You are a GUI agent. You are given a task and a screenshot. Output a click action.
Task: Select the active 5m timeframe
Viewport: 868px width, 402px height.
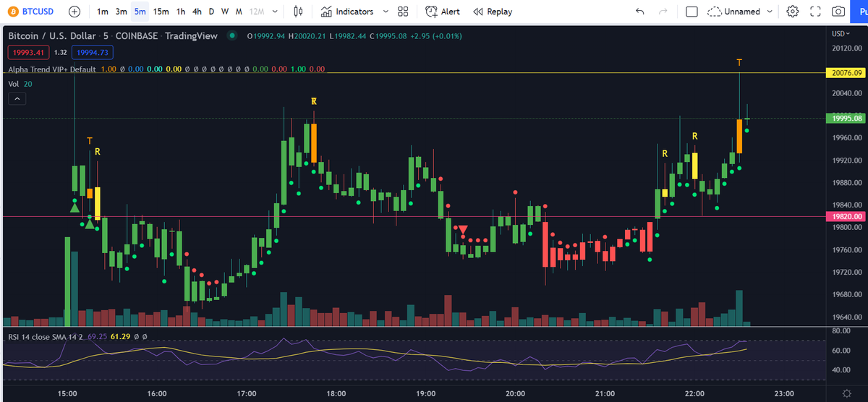pyautogui.click(x=140, y=12)
